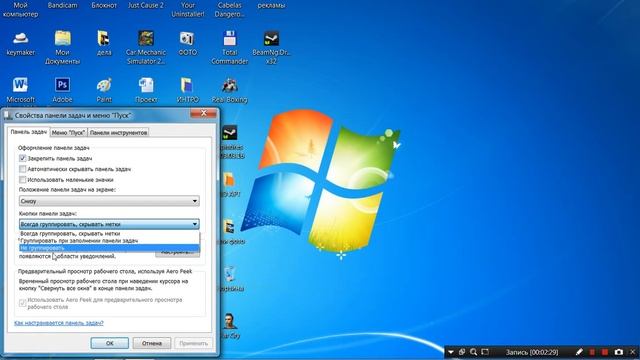Click the Bandicam desktop label

(x=62, y=6)
